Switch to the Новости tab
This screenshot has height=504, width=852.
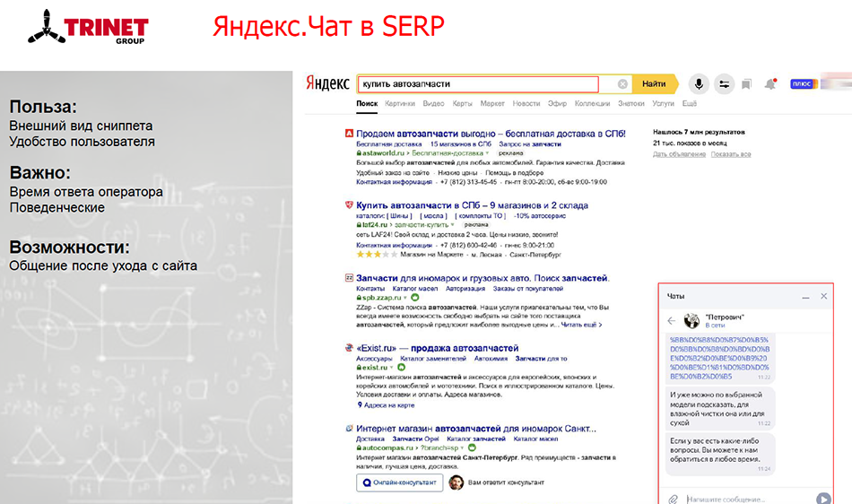(526, 103)
